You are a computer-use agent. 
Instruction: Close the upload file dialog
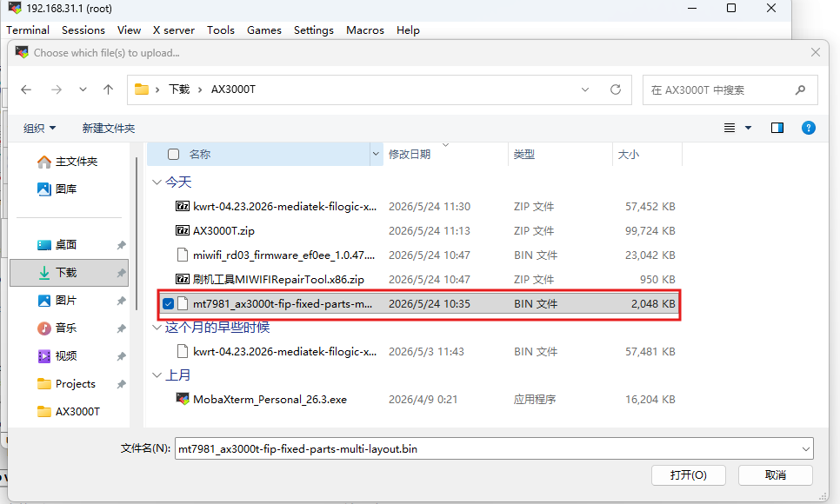tap(816, 52)
